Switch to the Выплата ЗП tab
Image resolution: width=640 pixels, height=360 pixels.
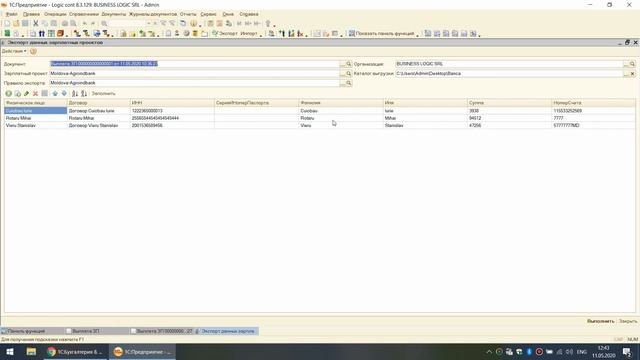[97, 331]
